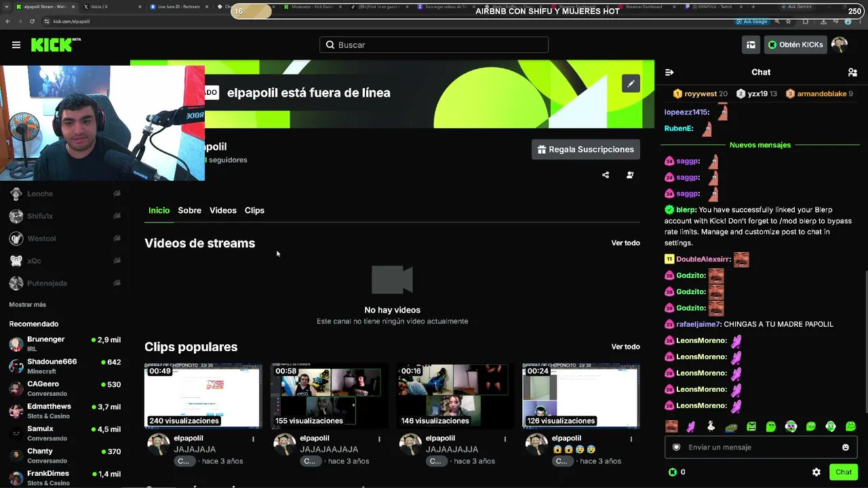Screen dimensions: 868x488
Task: Click the Enviar un mensaje input
Action: tap(761, 447)
